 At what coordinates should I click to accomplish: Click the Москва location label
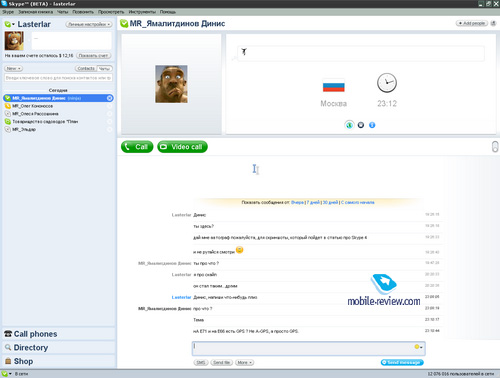click(x=334, y=104)
